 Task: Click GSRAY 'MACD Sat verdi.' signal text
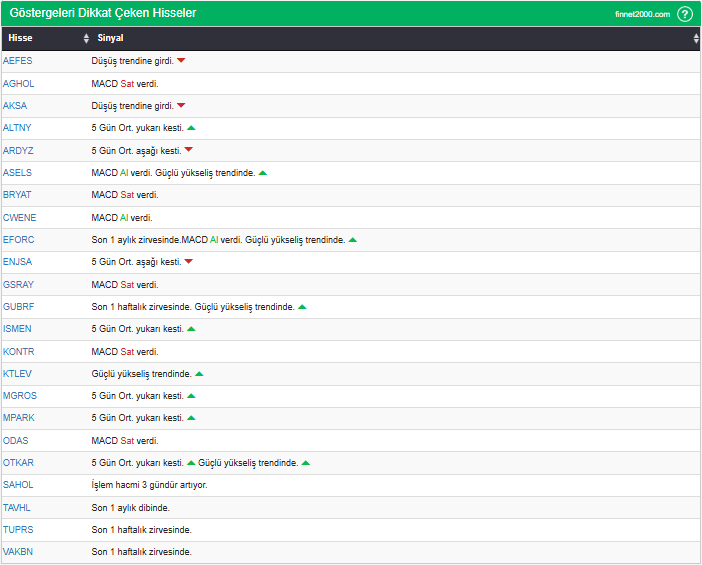point(125,285)
